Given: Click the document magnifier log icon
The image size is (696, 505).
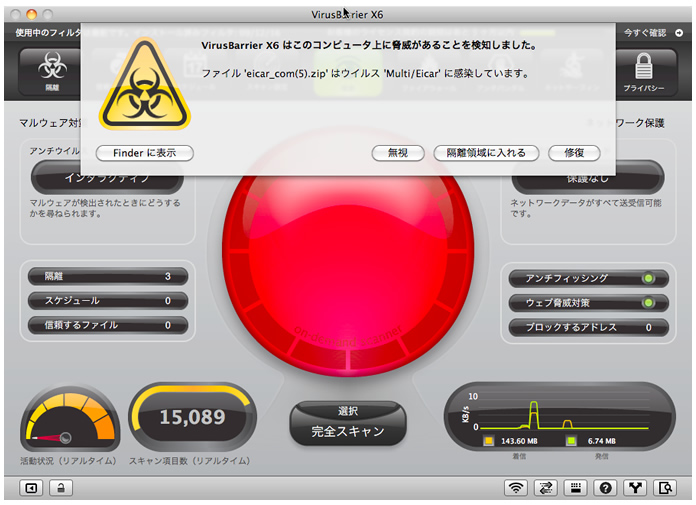Looking at the screenshot, I should point(665,488).
